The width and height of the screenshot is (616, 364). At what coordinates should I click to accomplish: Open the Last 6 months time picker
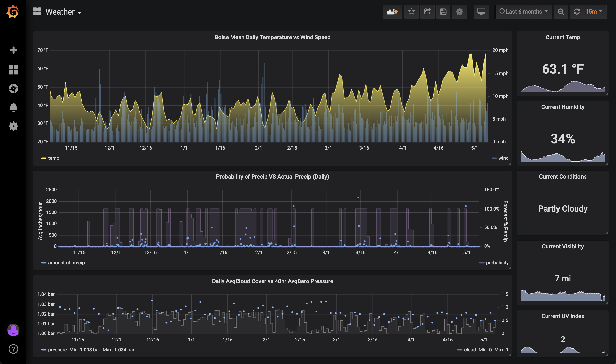coord(524,12)
